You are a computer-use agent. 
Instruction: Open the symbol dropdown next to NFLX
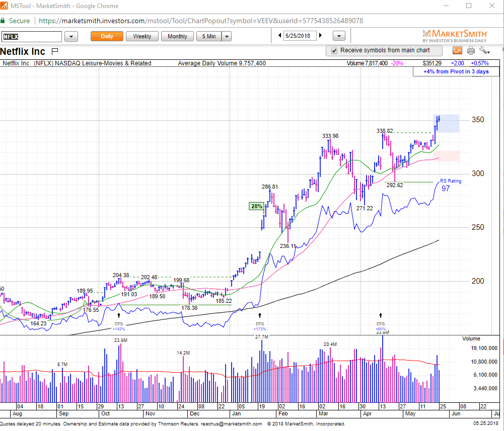(x=71, y=37)
